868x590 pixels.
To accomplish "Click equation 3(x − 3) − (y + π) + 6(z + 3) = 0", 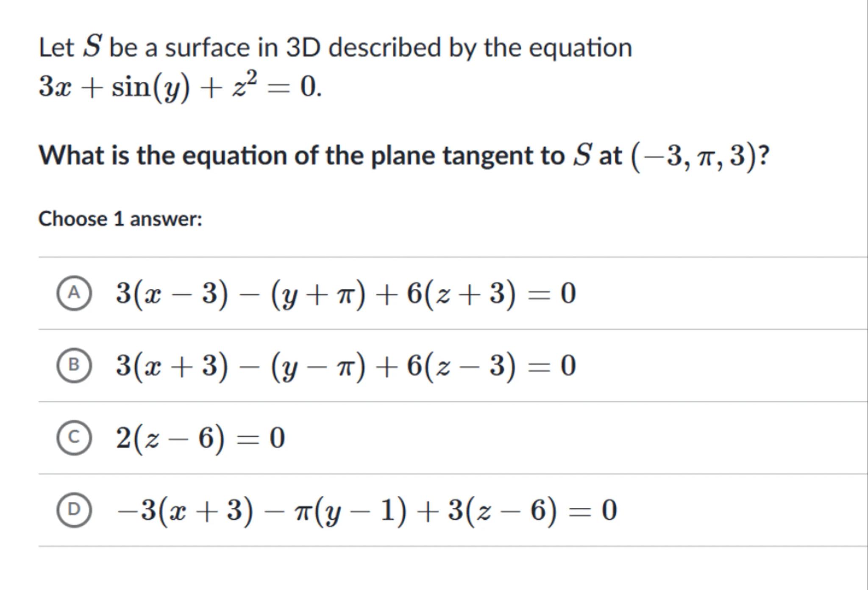I will coord(345,294).
